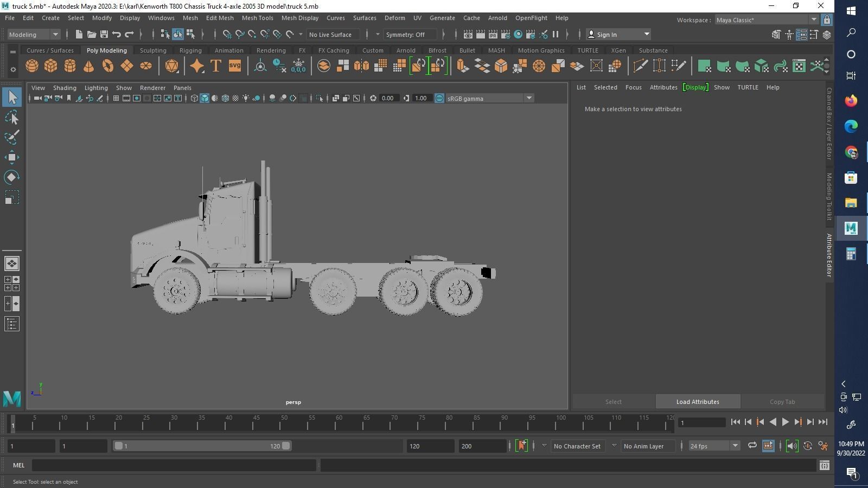Create a polygon cone from the shelf
Screen dimensions: 868x488
89,66
